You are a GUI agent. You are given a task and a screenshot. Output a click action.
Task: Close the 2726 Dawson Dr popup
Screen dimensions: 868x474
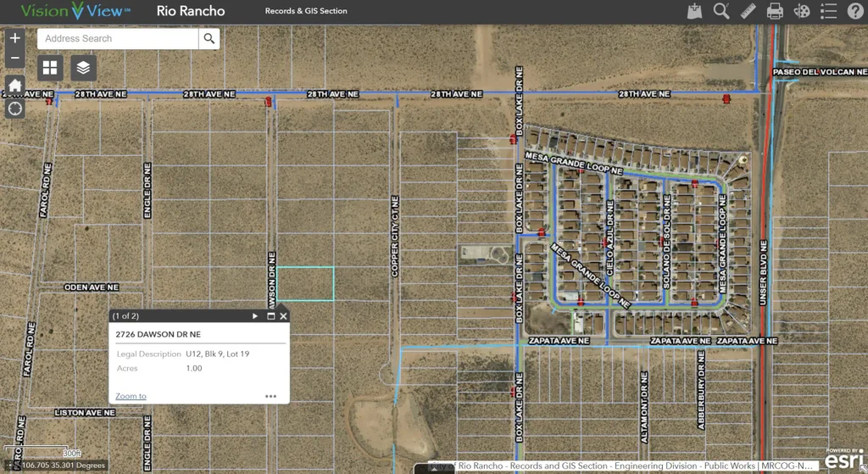(x=283, y=316)
